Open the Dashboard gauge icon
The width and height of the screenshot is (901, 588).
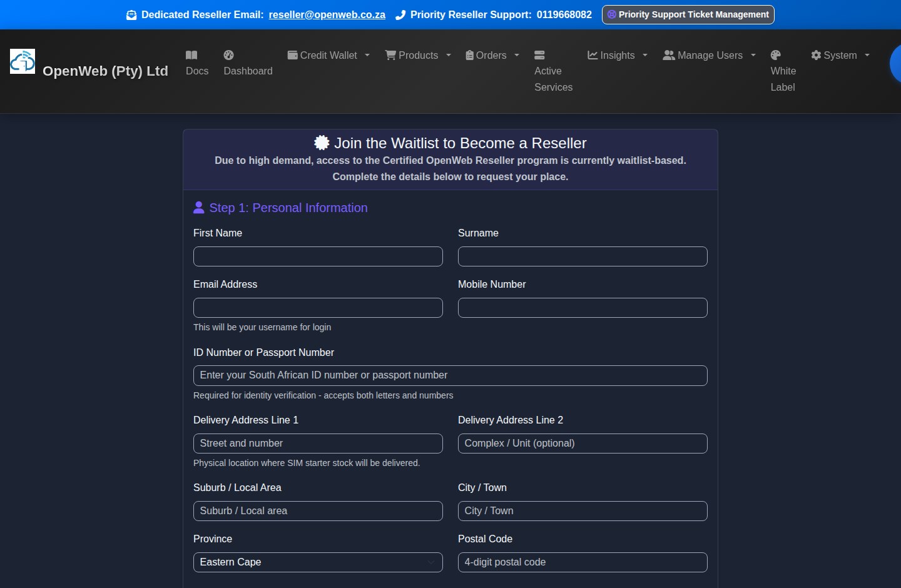point(229,55)
